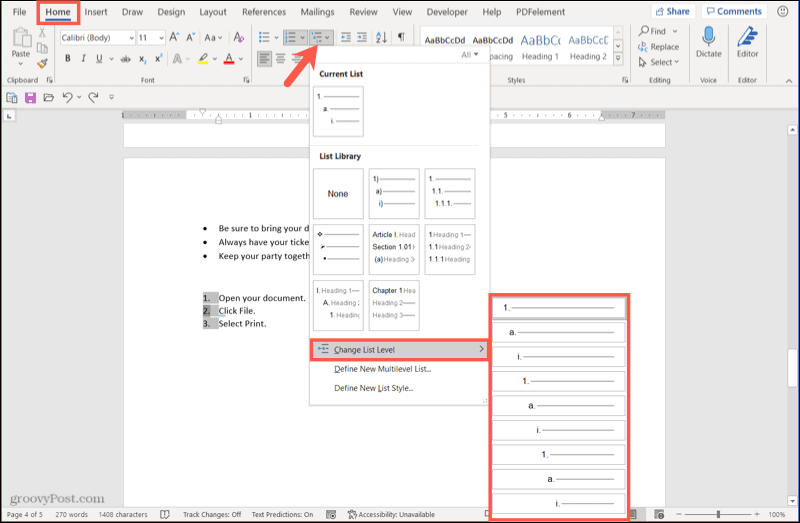The width and height of the screenshot is (800, 523).
Task: Apply strikethrough formatting
Action: coord(126,59)
